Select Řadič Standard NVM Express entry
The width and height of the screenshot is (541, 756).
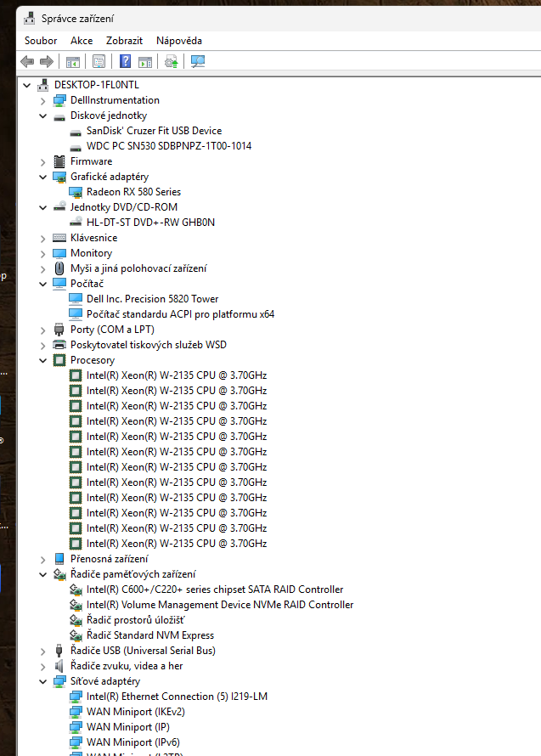coord(150,635)
